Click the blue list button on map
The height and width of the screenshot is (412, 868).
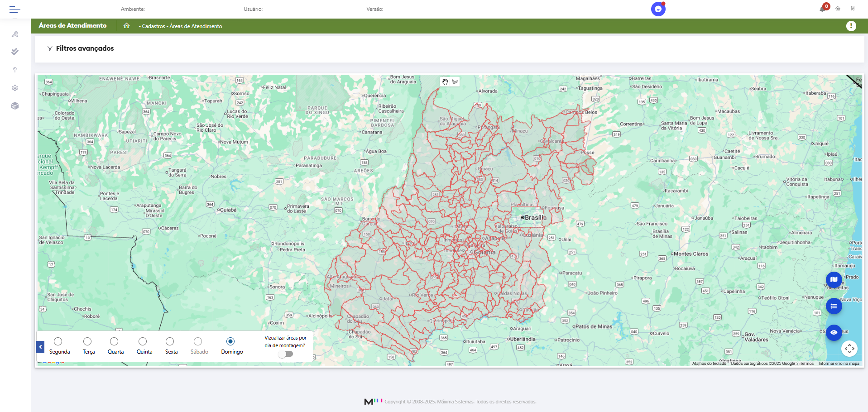tap(834, 307)
